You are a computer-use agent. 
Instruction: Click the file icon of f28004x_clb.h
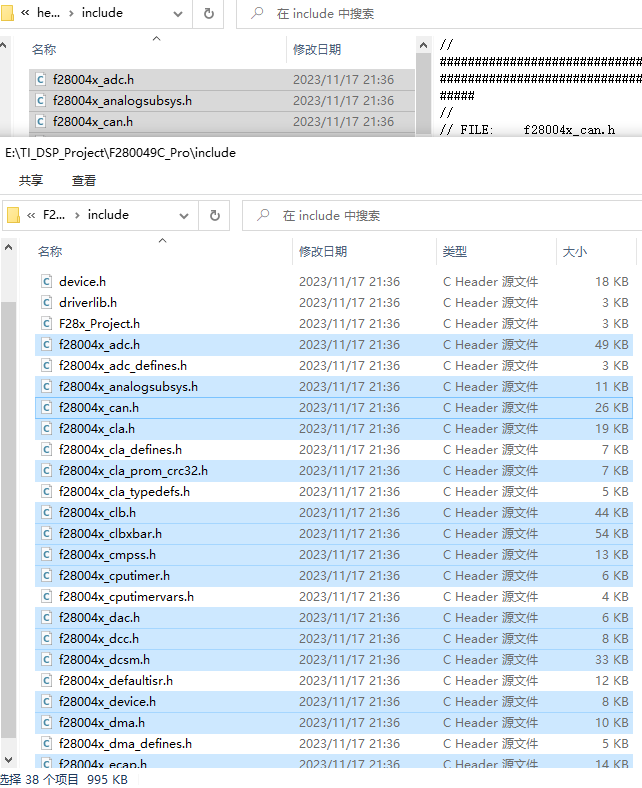[46, 513]
